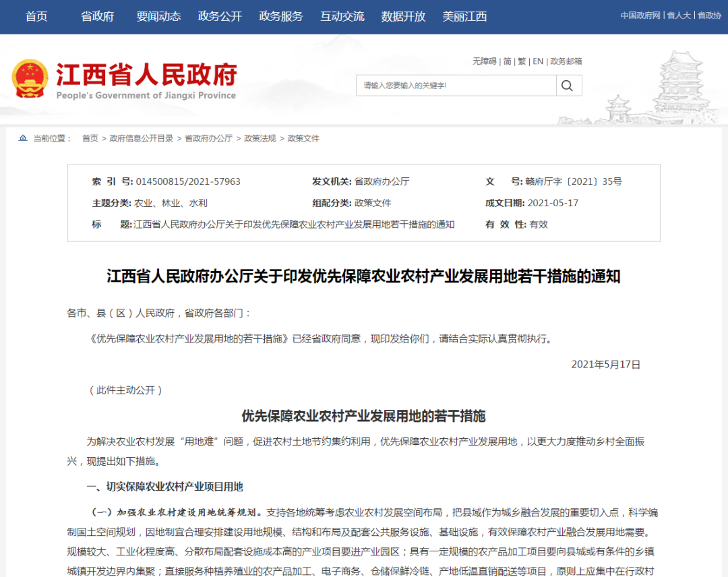Enable 无障碍 accessibility mode

(x=484, y=61)
